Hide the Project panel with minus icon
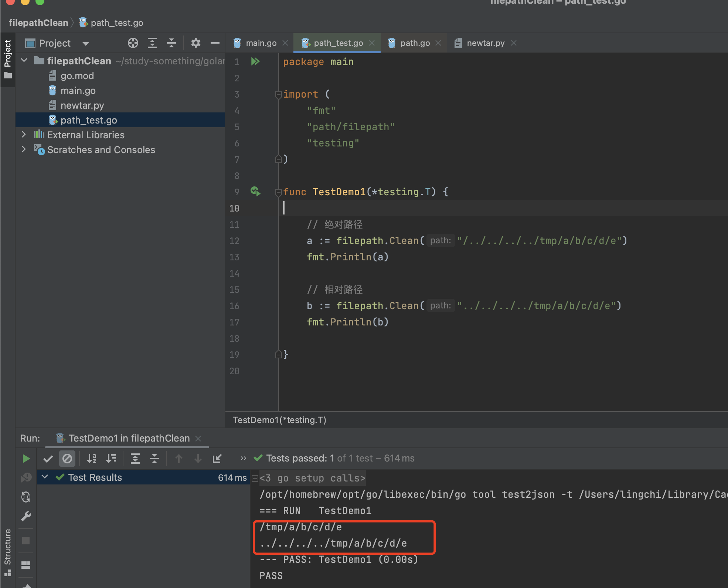This screenshot has height=588, width=728. click(215, 43)
